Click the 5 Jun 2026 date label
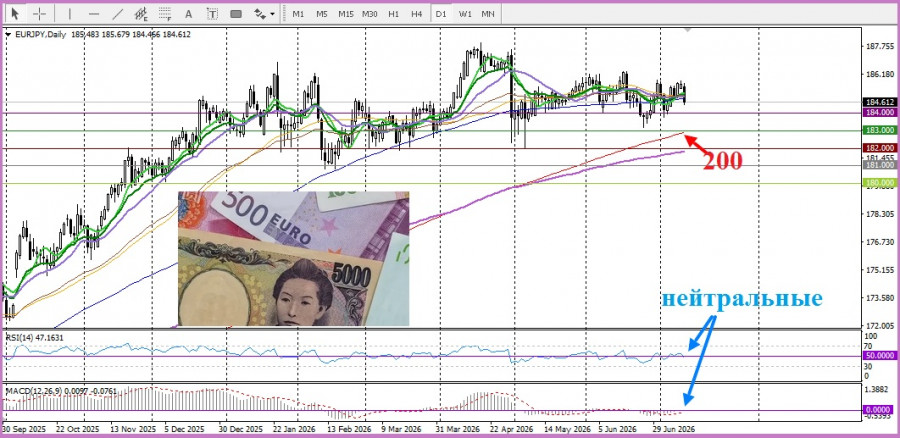The width and height of the screenshot is (900, 438). [616, 429]
